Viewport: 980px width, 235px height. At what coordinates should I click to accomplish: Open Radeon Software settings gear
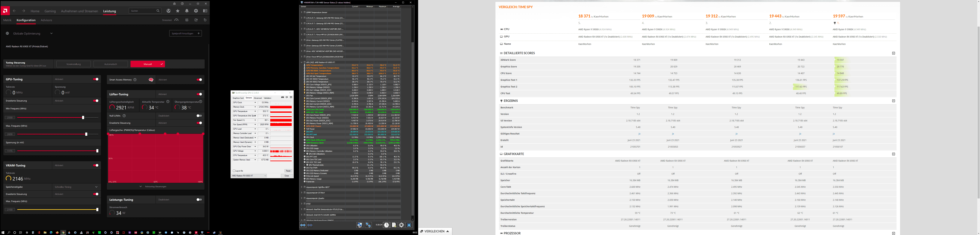(x=196, y=11)
